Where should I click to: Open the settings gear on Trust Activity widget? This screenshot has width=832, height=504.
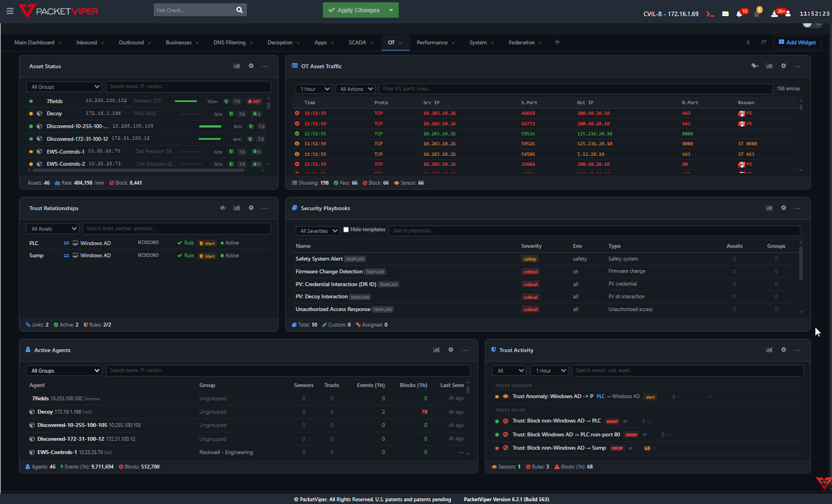(x=783, y=350)
